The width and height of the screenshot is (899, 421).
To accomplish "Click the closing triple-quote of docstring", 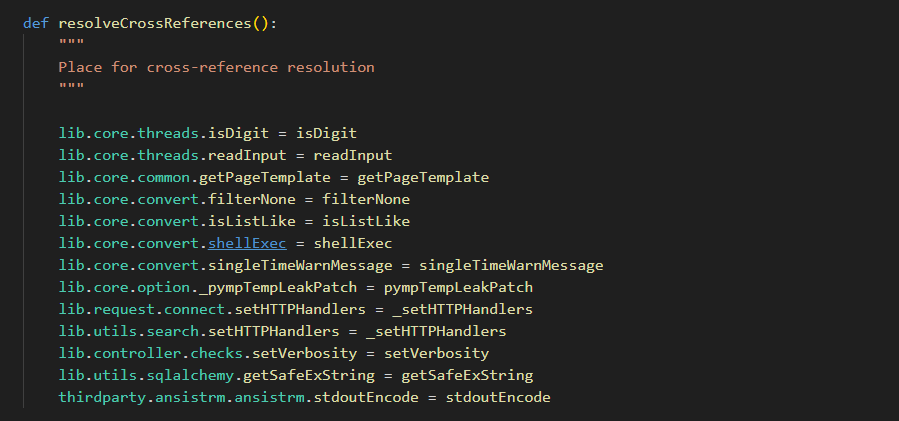I will 72,87.
